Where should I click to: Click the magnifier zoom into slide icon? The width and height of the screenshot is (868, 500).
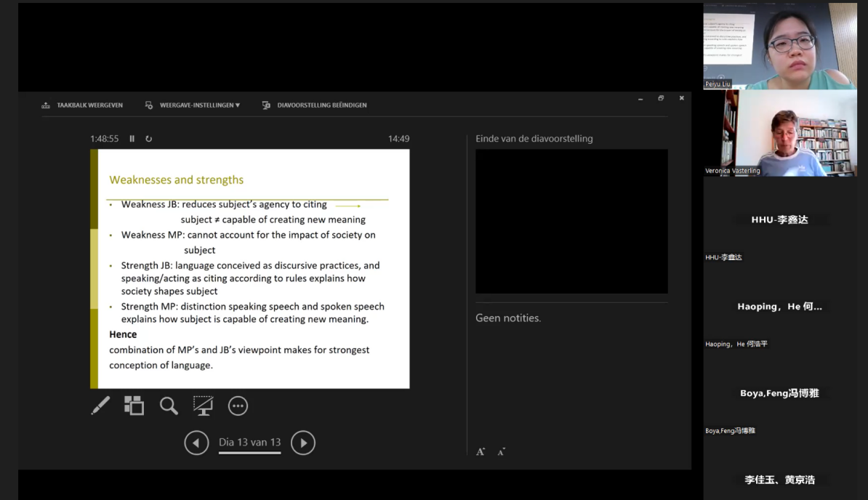169,406
